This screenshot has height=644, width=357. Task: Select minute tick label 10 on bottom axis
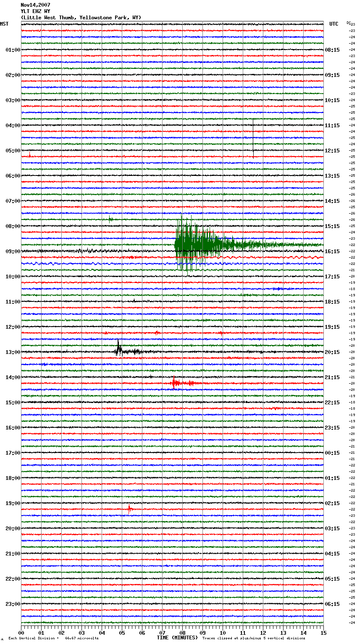click(x=223, y=633)
